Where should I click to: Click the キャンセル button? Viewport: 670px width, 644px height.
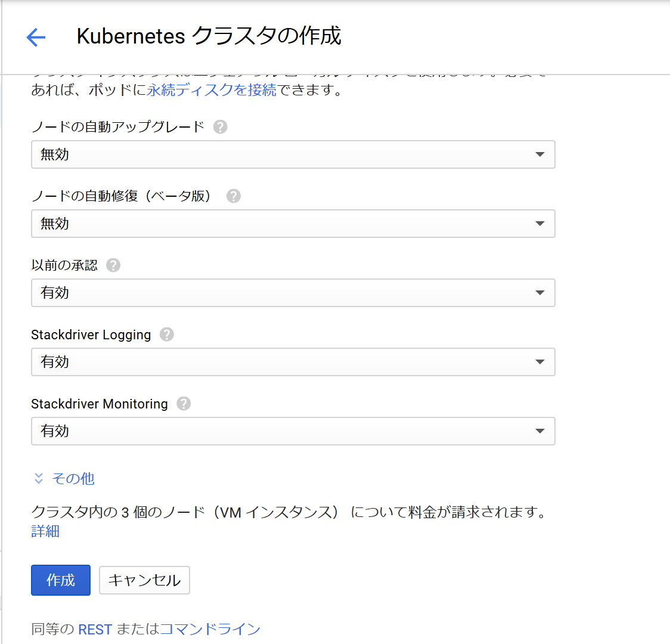[144, 580]
